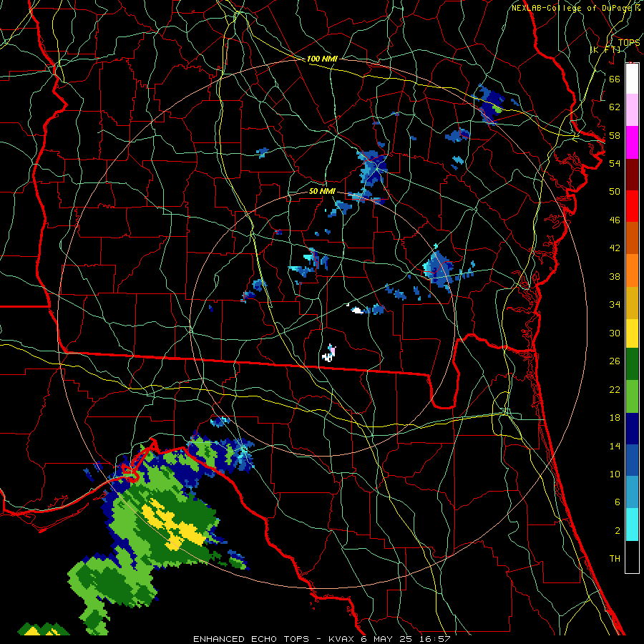644x644 pixels.
Task: Click the black TH threshold legend swatch
Action: (x=632, y=557)
